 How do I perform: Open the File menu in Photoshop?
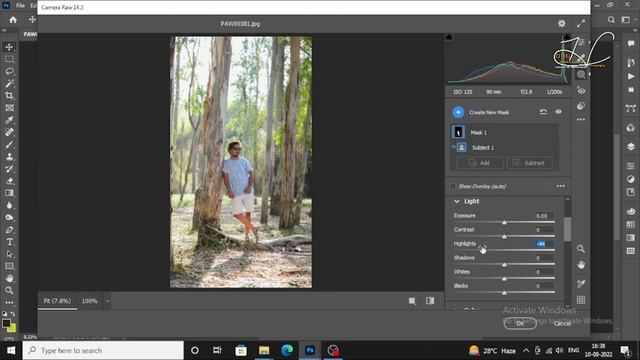pos(20,5)
